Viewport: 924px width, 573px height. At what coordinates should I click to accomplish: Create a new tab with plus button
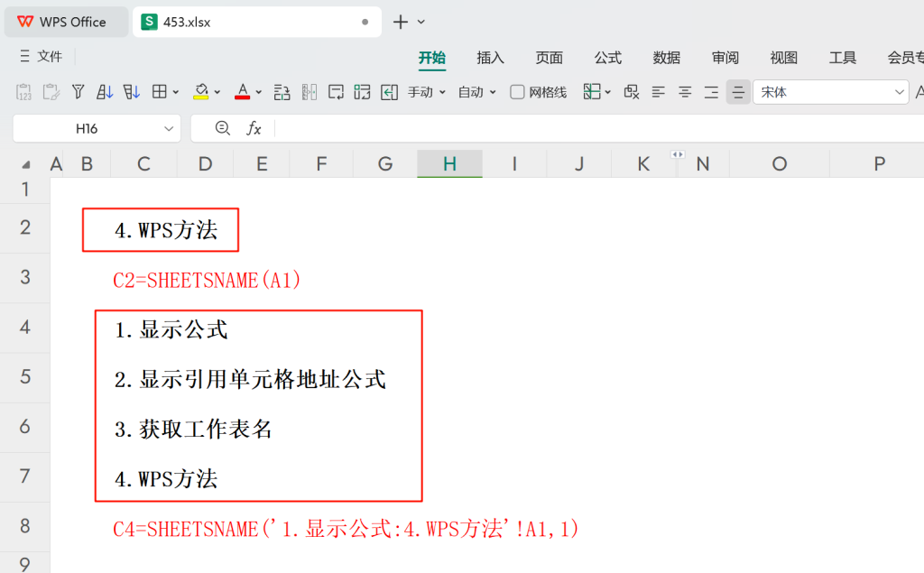(x=400, y=22)
